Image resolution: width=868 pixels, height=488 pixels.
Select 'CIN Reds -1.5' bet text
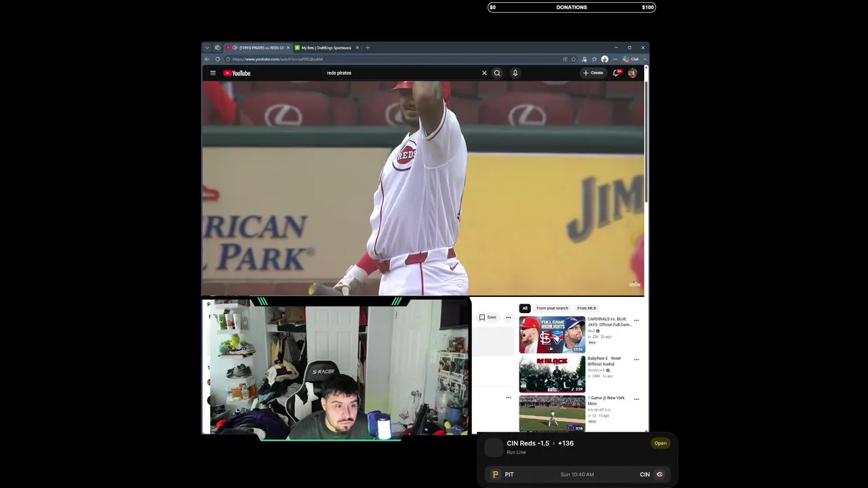[528, 443]
